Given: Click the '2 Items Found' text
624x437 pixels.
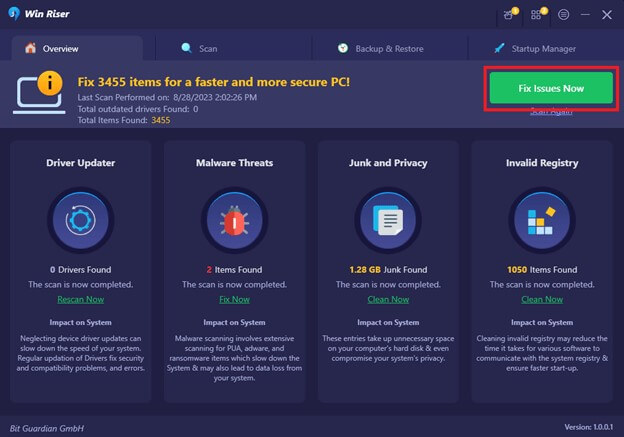Looking at the screenshot, I should coord(234,269).
